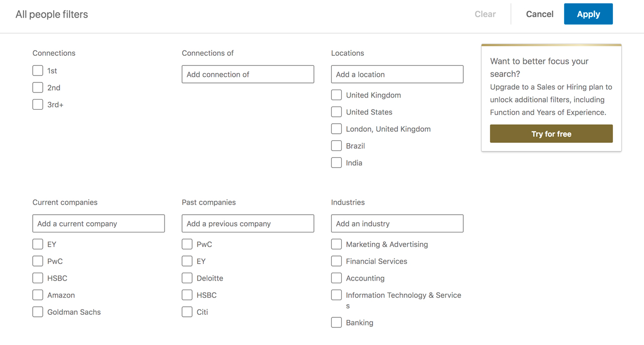Viewport: 644px width, 345px height.
Task: Cancel the filter dialog
Action: (x=540, y=14)
